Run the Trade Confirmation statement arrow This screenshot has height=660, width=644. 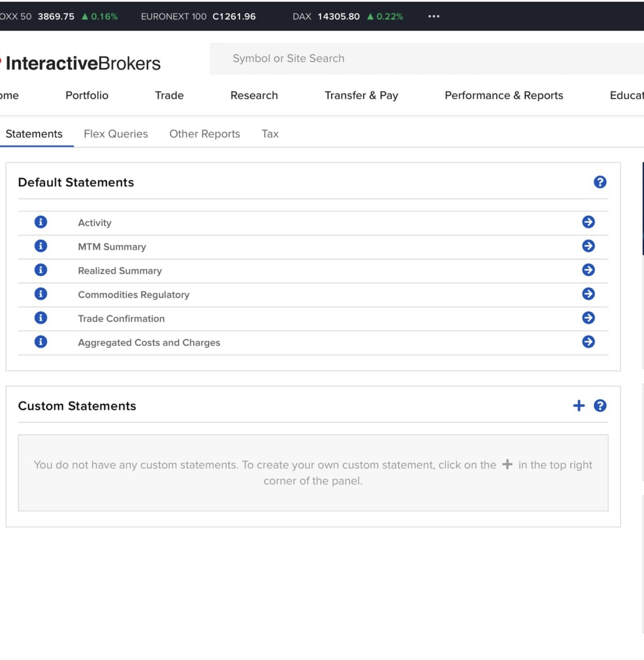pyautogui.click(x=588, y=318)
